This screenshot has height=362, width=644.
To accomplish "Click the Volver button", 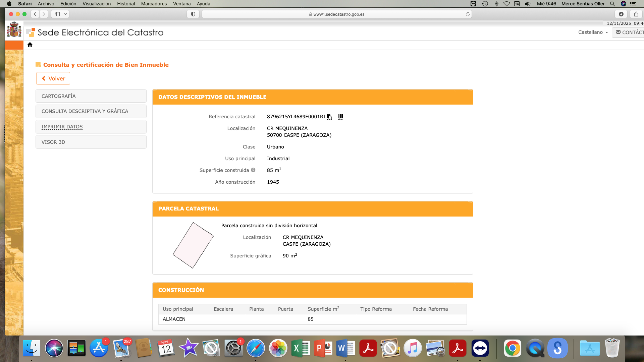I will tap(53, 78).
